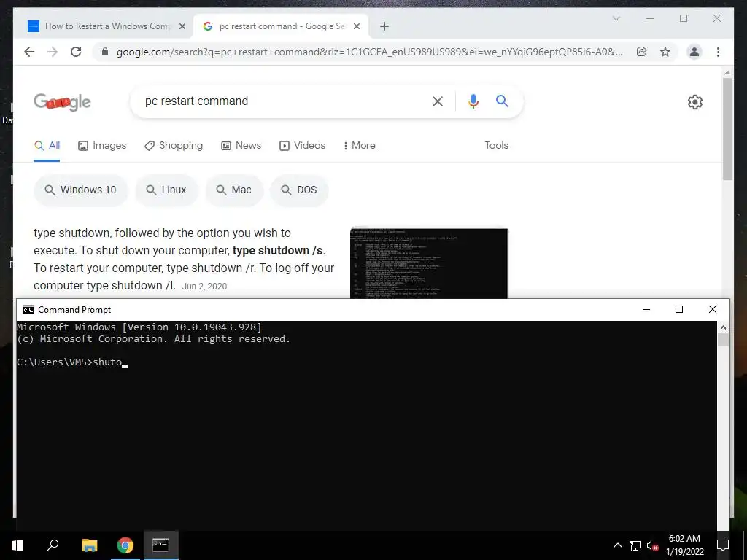The height and width of the screenshot is (560, 747).
Task: Open the search Tools button
Action: [496, 145]
